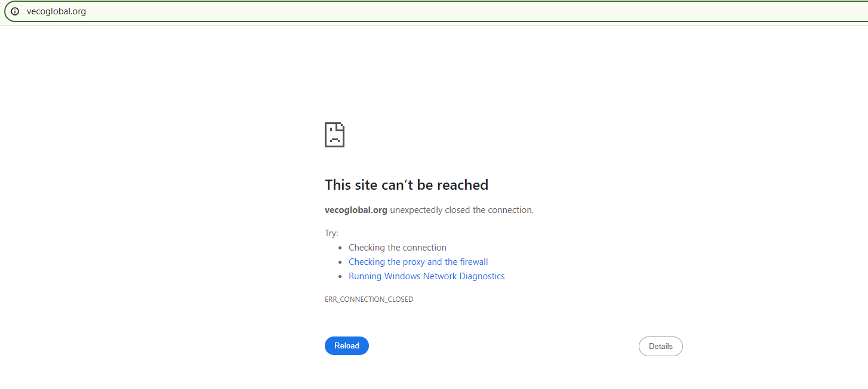Click the site information icon in address bar
The image size is (868, 389).
(x=15, y=11)
